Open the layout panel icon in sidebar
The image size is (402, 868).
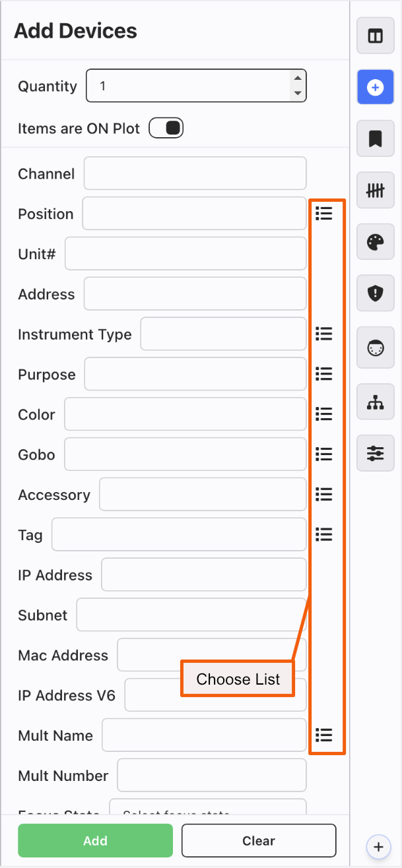(375, 36)
